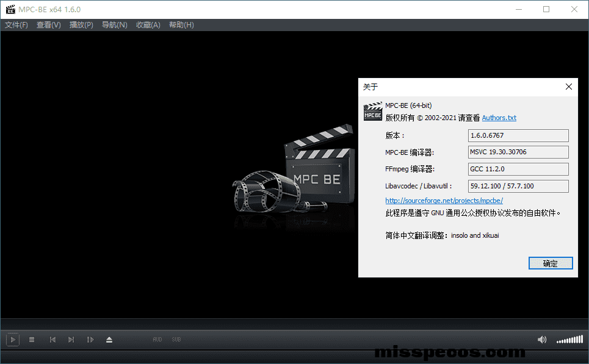Mute sound with the speaker icon
This screenshot has width=589, height=364.
[541, 340]
